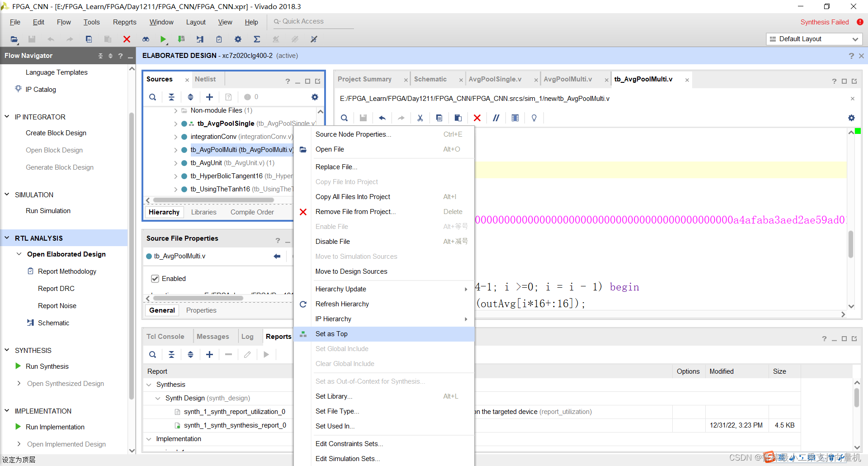
Task: Close the tb_AvgPoolMulti.v editor tab
Action: [x=687, y=80]
